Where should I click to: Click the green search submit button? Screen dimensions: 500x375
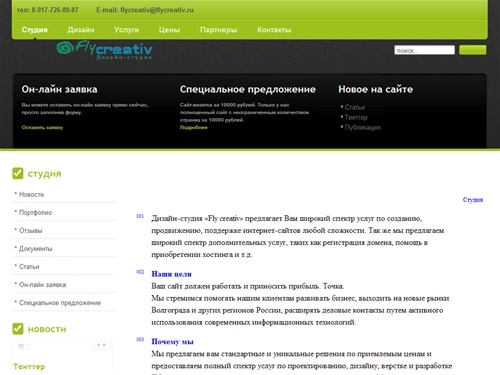(x=472, y=50)
